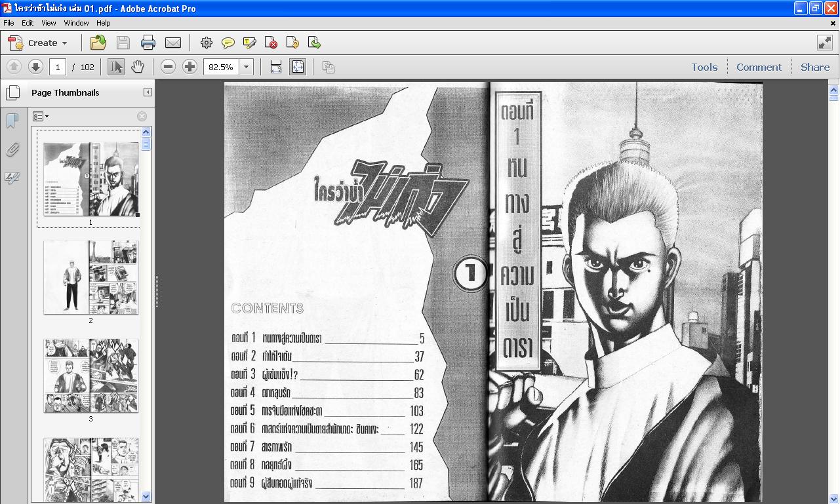Open the Signatures panel
Viewport: 840px width, 504px height.
12,178
